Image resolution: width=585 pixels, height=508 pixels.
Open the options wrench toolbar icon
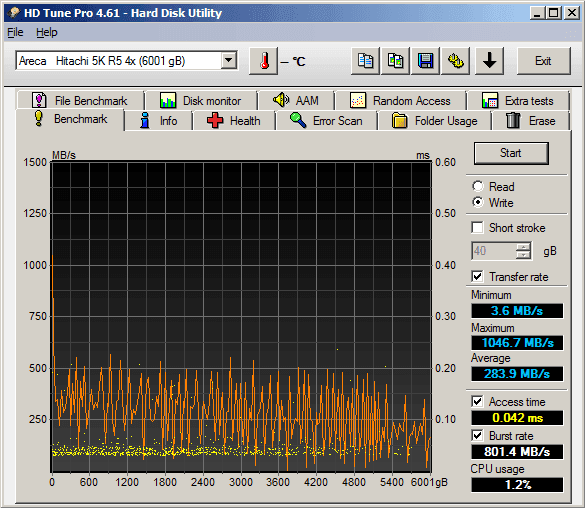tap(456, 61)
